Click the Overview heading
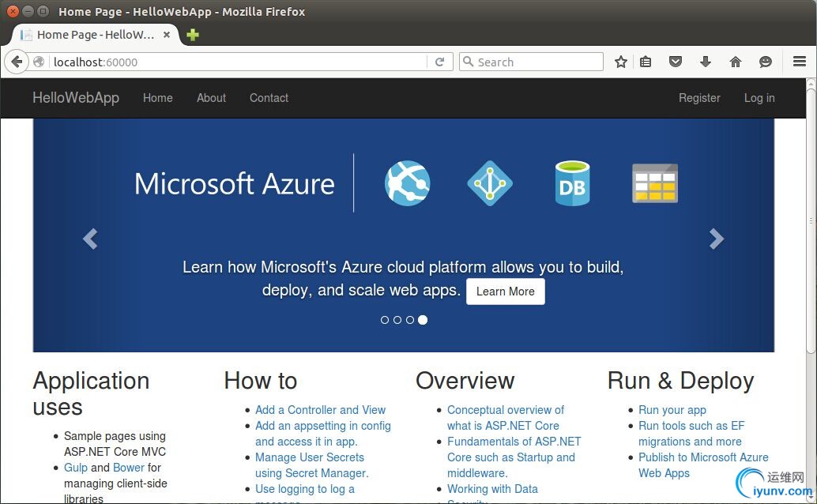 (x=465, y=381)
